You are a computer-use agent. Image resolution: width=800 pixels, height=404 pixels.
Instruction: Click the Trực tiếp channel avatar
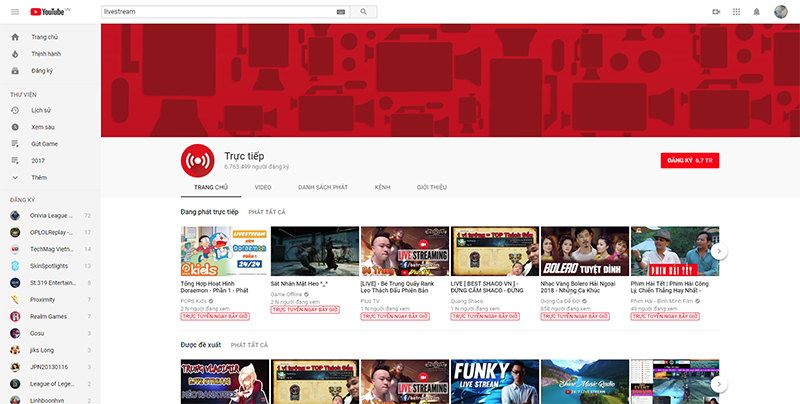coord(197,160)
